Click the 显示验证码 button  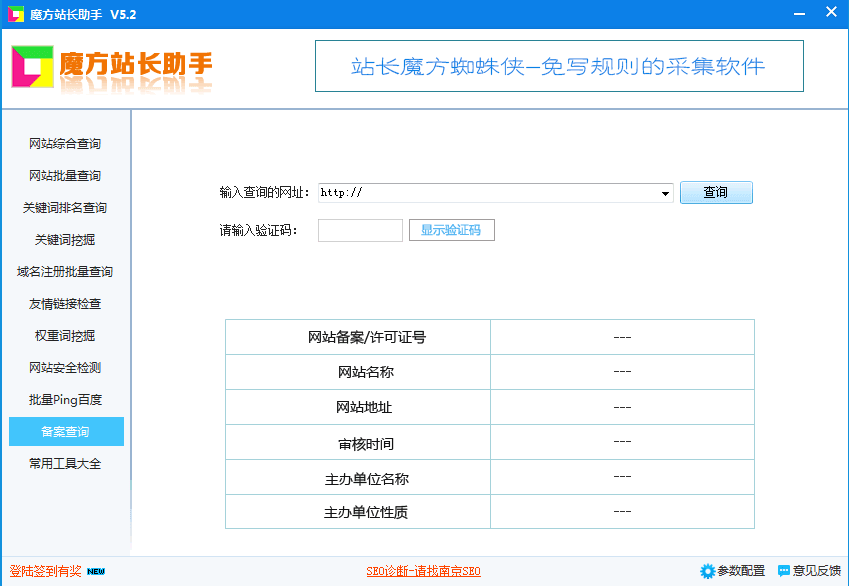[451, 230]
